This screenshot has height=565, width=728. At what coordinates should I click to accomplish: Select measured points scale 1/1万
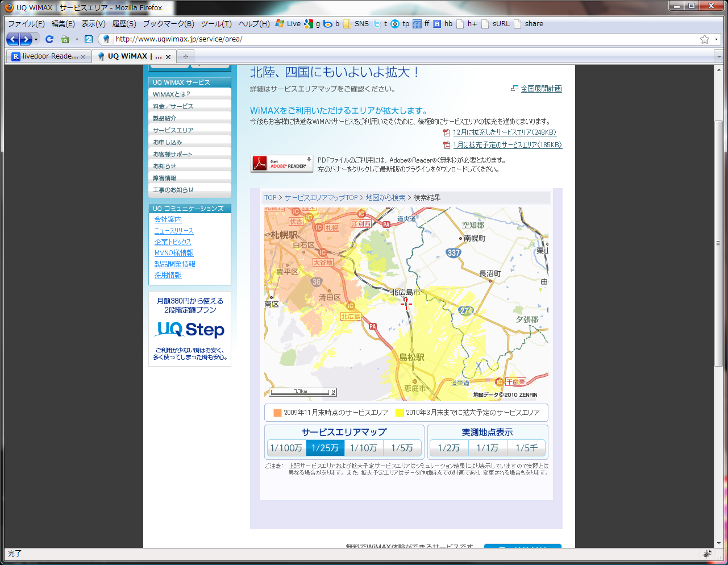[488, 448]
